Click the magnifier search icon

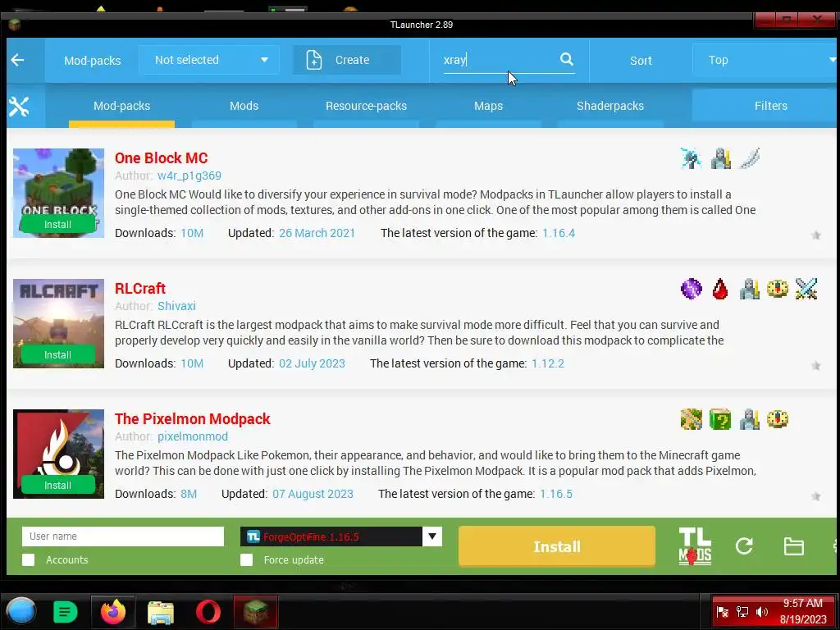[566, 59]
